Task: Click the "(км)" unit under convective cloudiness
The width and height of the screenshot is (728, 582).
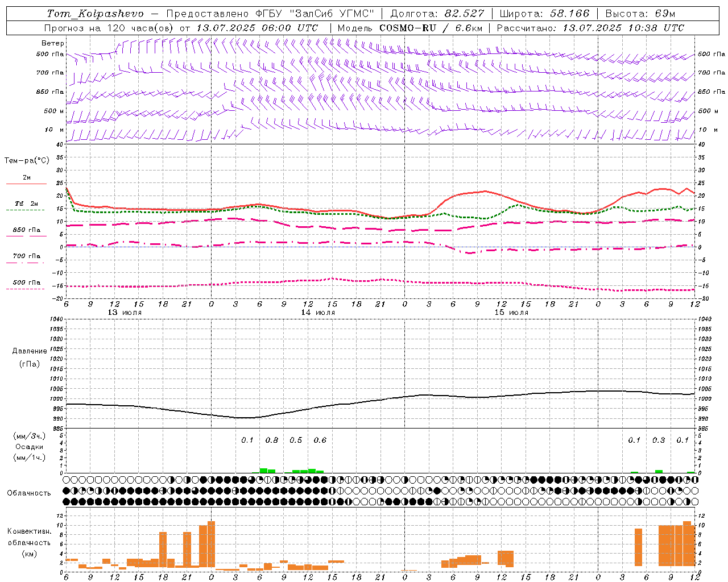Action: [x=30, y=554]
